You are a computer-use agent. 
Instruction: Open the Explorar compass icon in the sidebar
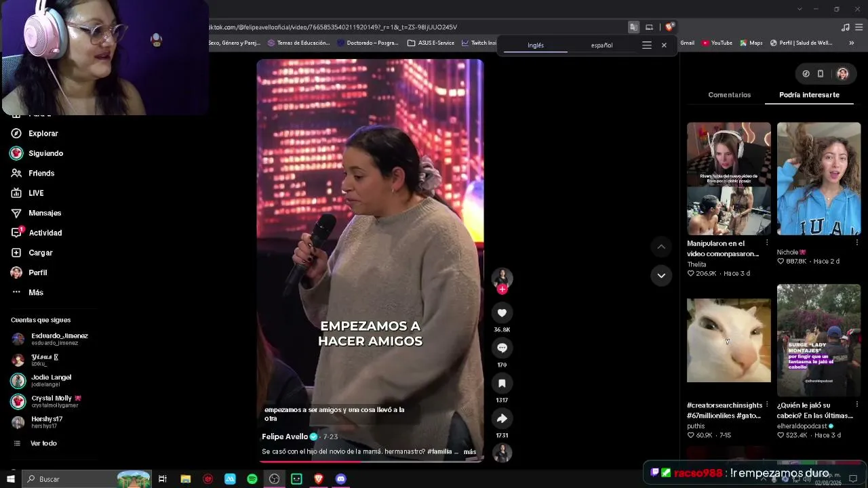[16, 134]
